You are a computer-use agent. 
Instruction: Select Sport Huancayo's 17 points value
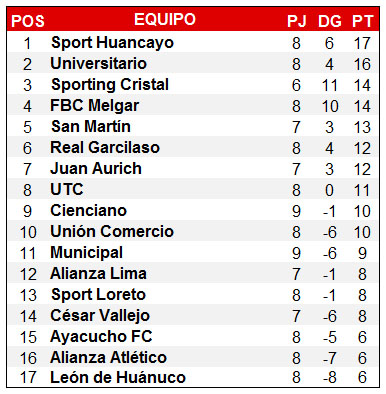[x=362, y=43]
